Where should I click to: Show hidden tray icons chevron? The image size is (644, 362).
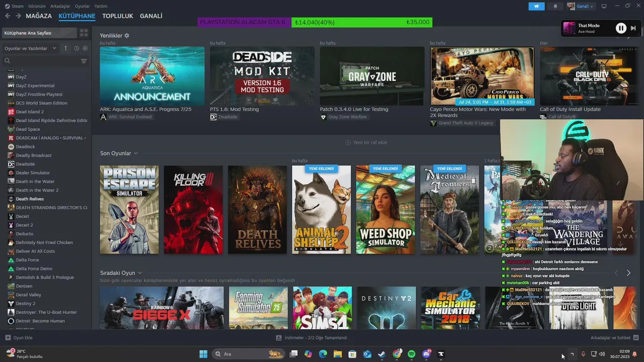[x=572, y=354]
